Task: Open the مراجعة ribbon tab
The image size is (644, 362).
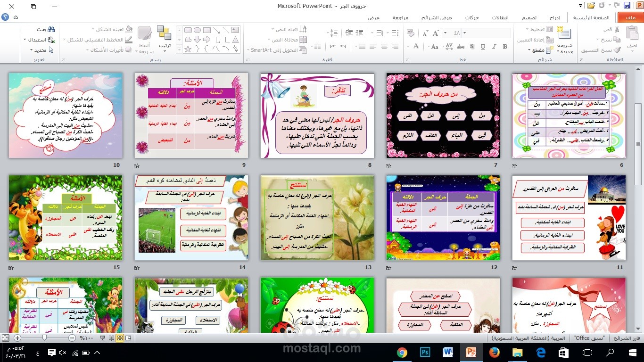Action: 400,17
